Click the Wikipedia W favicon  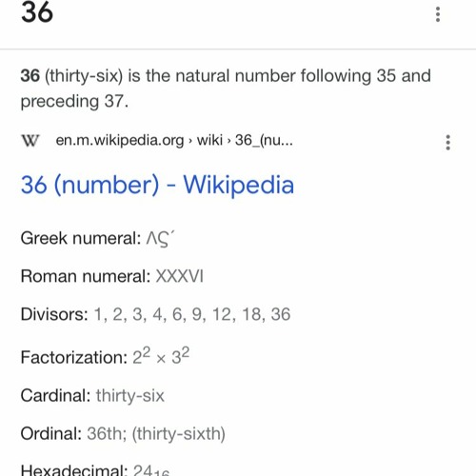[x=30, y=141]
